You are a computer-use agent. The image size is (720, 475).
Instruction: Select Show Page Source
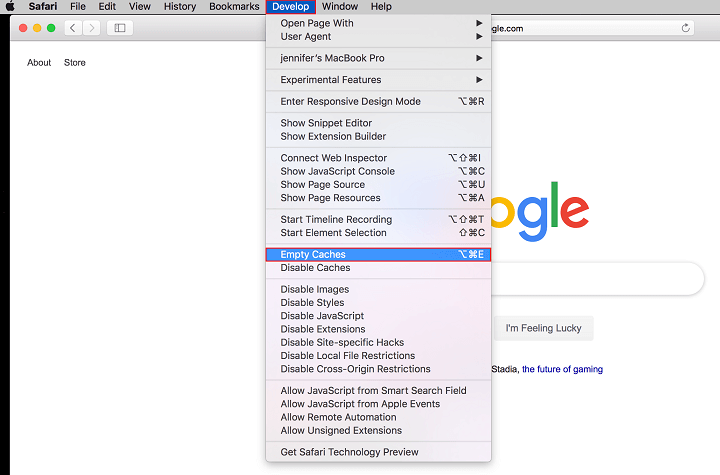click(x=378, y=184)
